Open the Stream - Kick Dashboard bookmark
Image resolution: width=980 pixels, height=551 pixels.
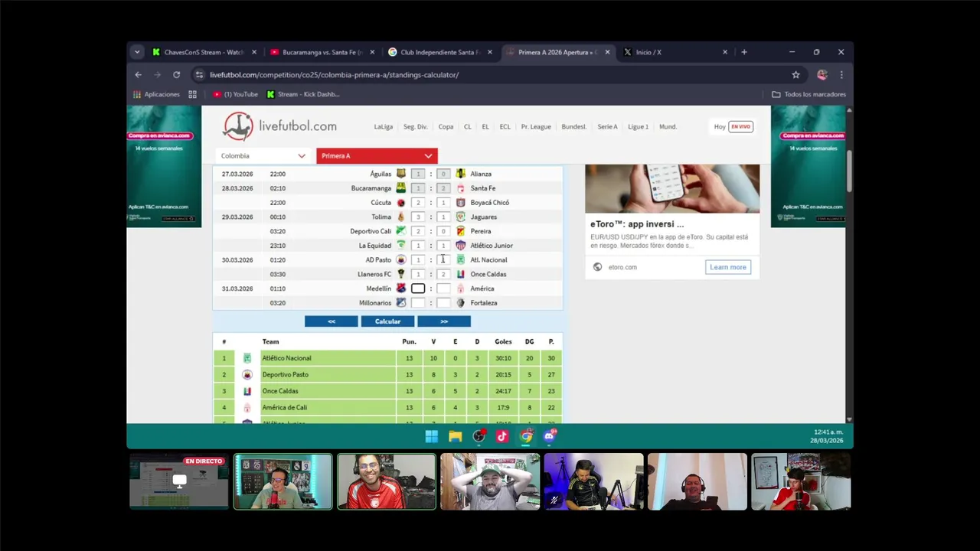[x=303, y=94]
